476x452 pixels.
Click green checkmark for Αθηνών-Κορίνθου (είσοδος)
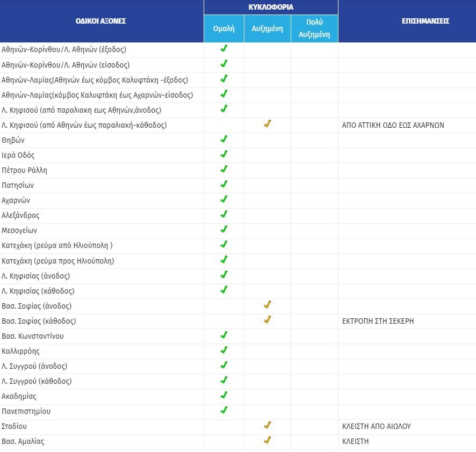click(x=224, y=63)
